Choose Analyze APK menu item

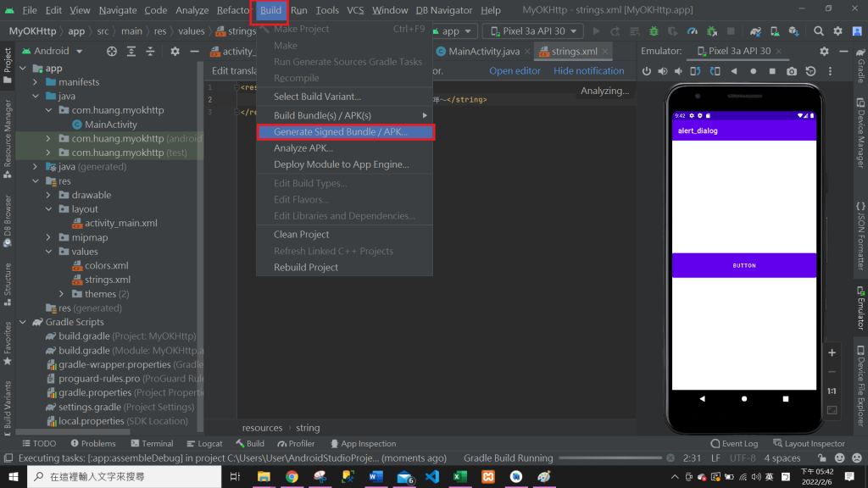coord(345,147)
